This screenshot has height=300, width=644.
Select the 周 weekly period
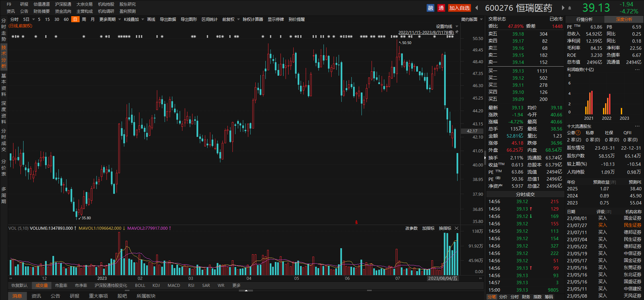tap(84, 20)
